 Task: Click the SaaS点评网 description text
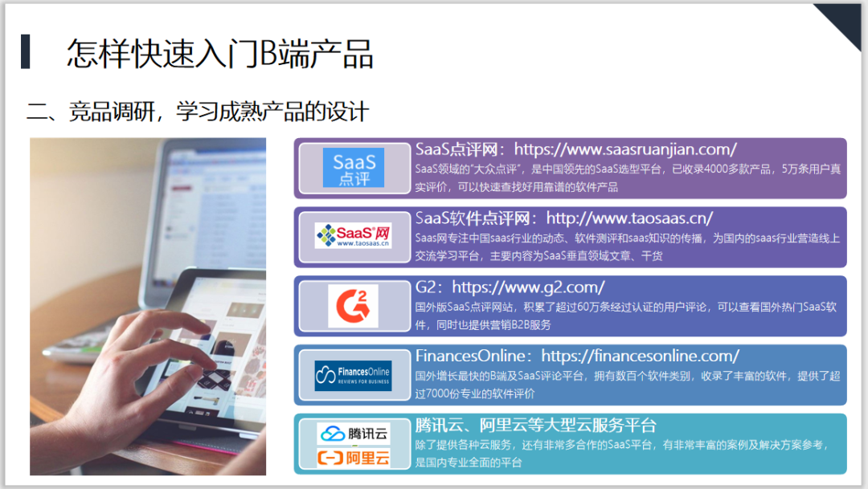628,178
